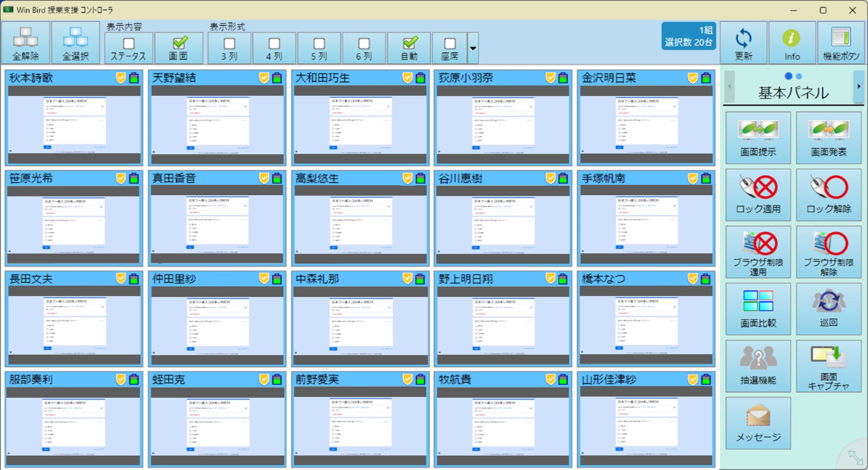Start 画面提示 screen presentation
This screenshot has width=868, height=470.
coord(758,138)
